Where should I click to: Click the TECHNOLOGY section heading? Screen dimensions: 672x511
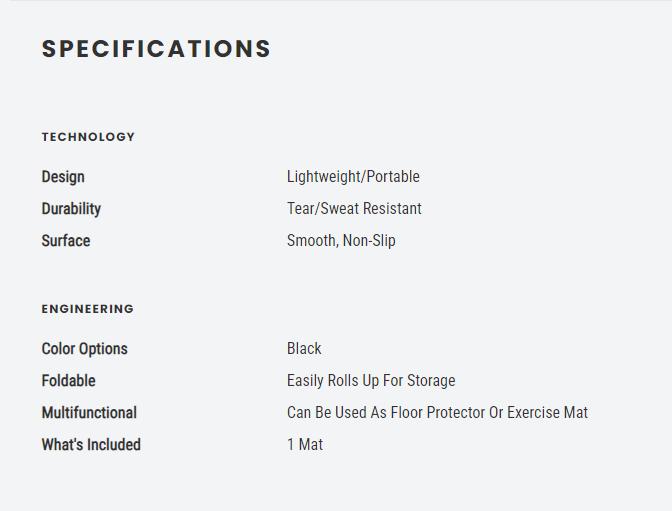pos(88,137)
